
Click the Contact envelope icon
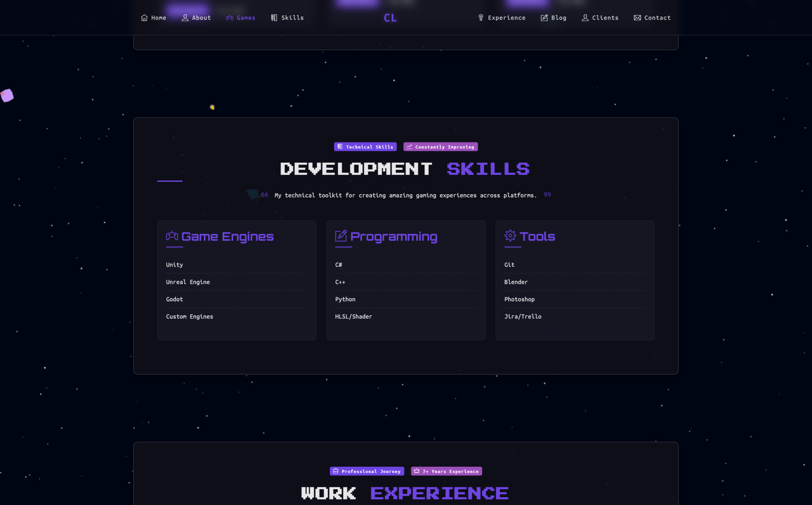click(x=637, y=18)
